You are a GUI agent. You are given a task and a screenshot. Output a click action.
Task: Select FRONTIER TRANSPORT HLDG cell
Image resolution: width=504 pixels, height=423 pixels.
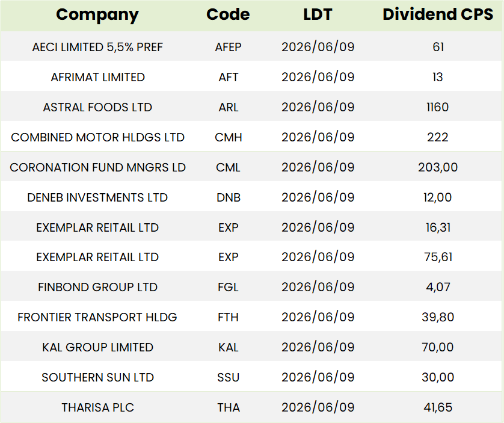pos(97,318)
